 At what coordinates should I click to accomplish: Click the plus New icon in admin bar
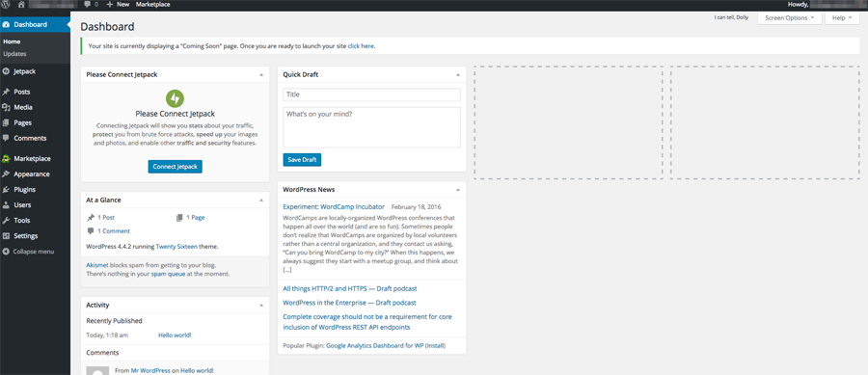110,4
